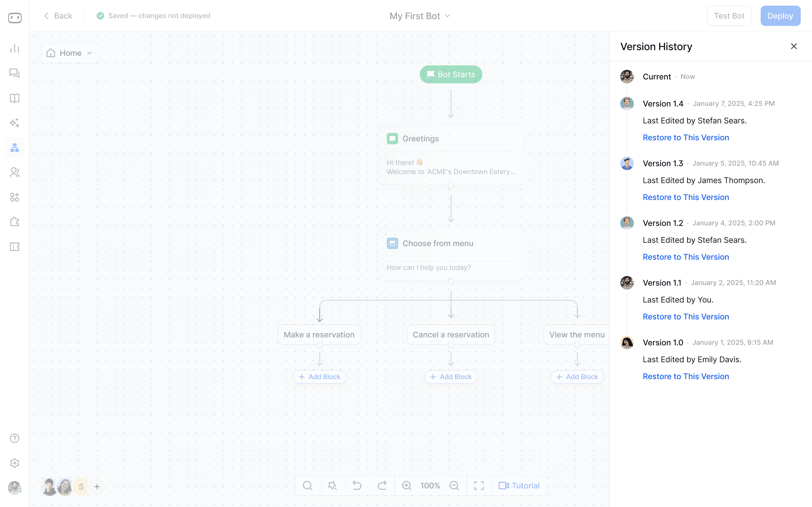Select the Make a reservation node
Screen dimensions: 812x507
(x=319, y=335)
